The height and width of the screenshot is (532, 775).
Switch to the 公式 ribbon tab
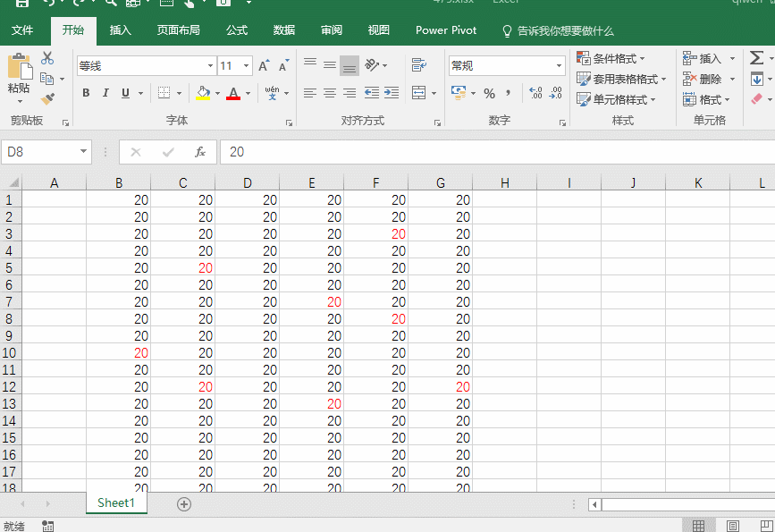tap(237, 30)
